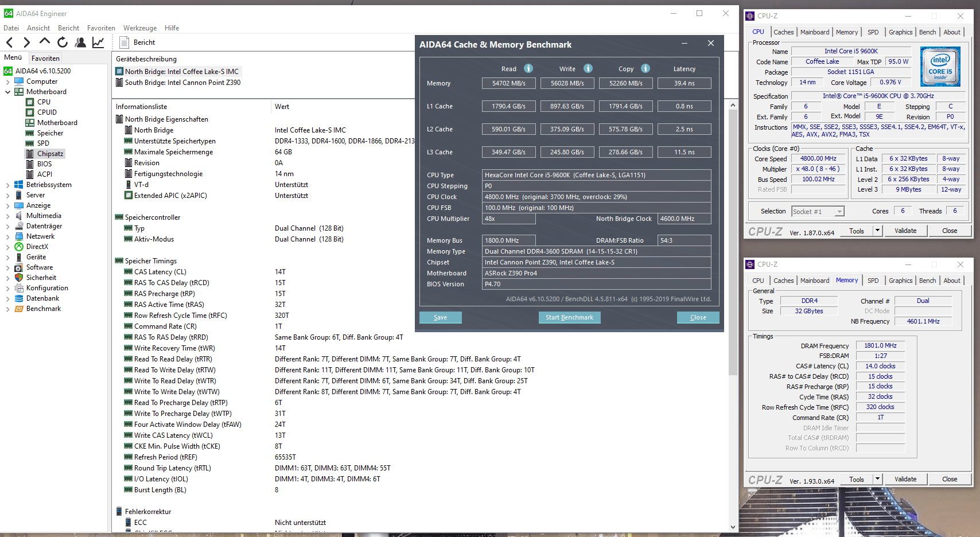Click the Datenbank icon in tree
The height and width of the screenshot is (537, 980).
(19, 298)
